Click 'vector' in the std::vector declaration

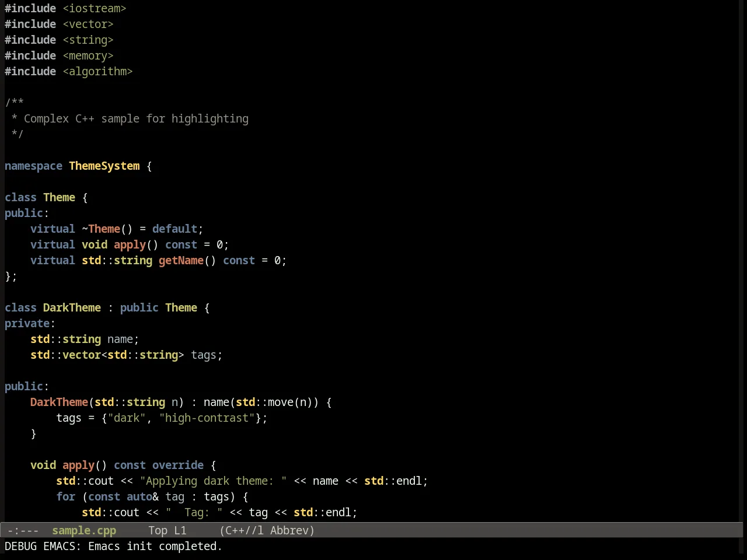point(82,355)
